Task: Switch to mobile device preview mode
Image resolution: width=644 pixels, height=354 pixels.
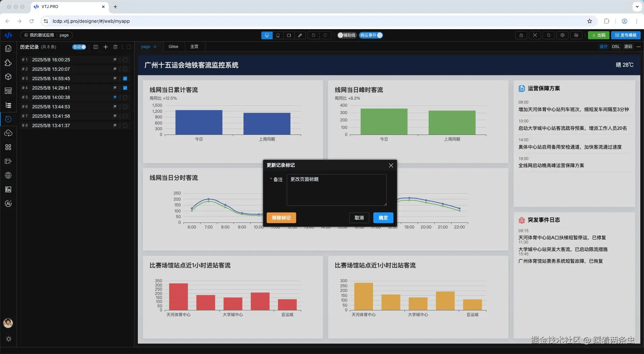Action: 278,35
